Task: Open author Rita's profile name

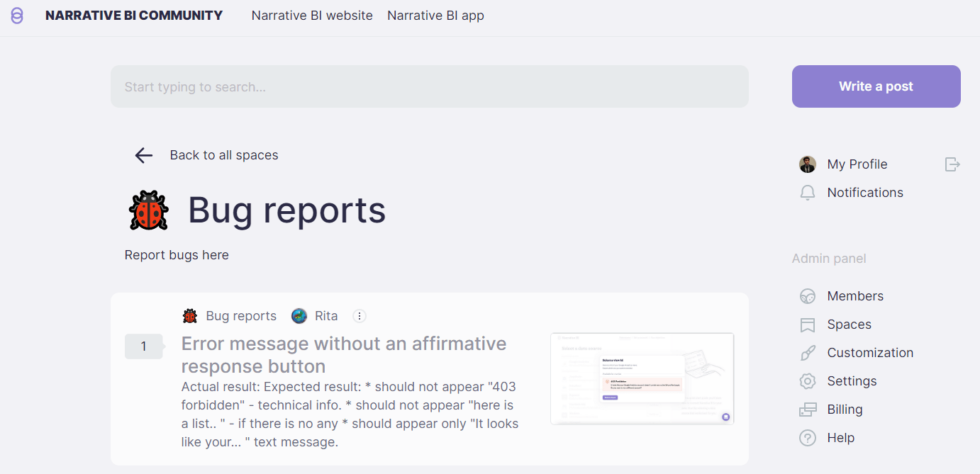Action: [x=326, y=316]
